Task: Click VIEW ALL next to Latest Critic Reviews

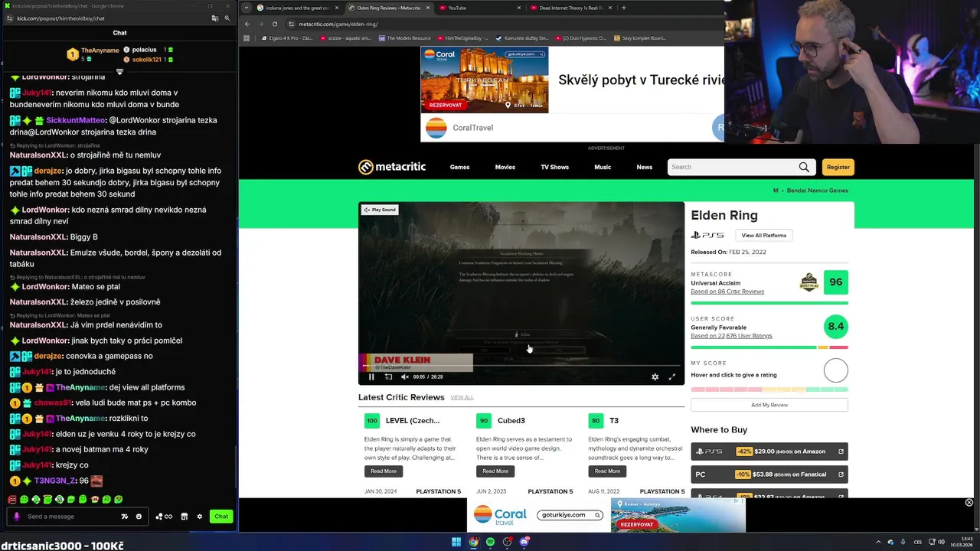Action: pyautogui.click(x=462, y=398)
